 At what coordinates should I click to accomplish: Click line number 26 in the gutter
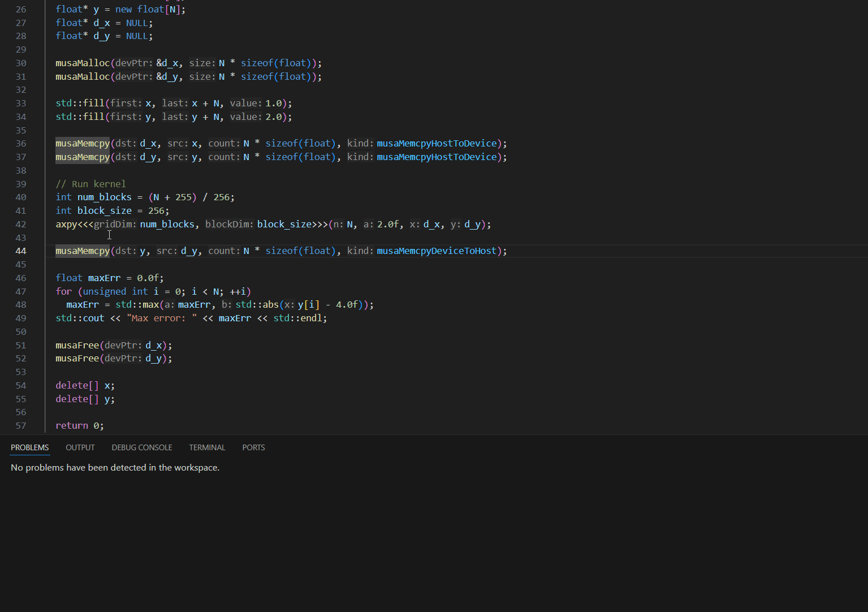pyautogui.click(x=21, y=10)
